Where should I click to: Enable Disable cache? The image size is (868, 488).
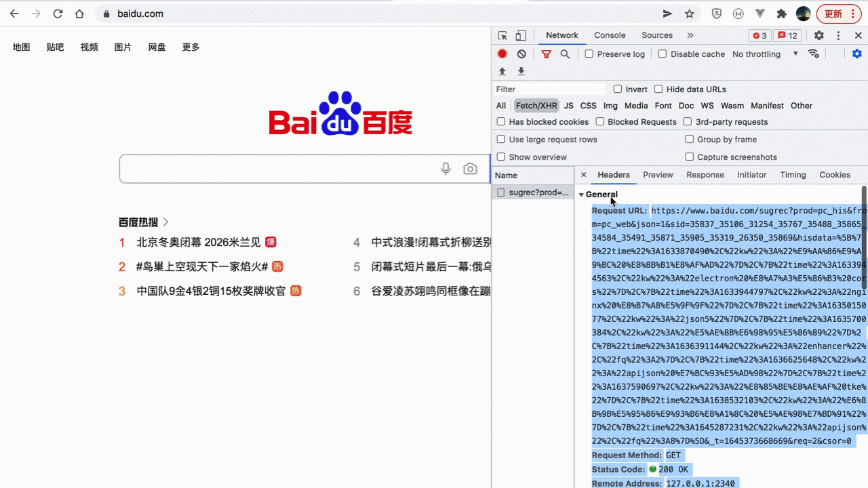[662, 54]
